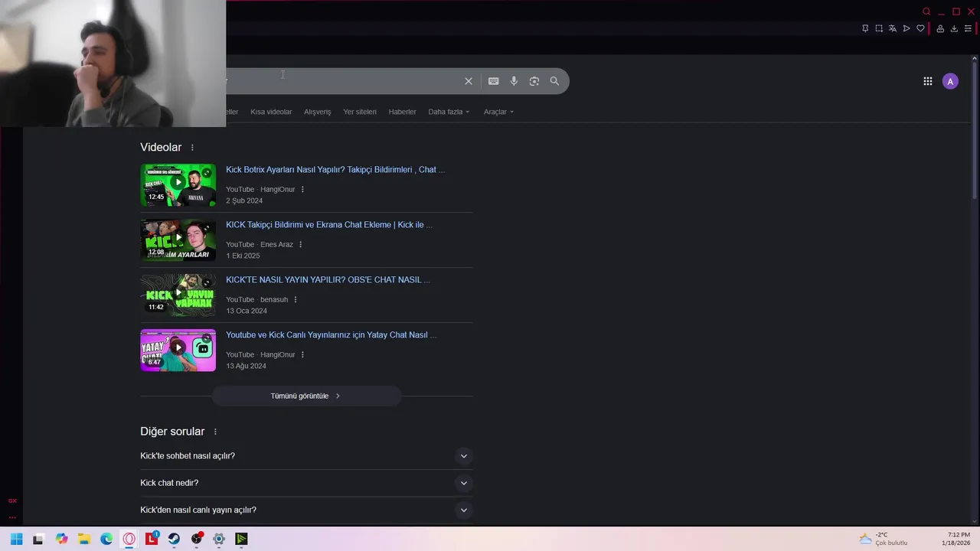Image resolution: width=980 pixels, height=551 pixels.
Task: Open Task View from the taskbar
Action: pos(38,539)
